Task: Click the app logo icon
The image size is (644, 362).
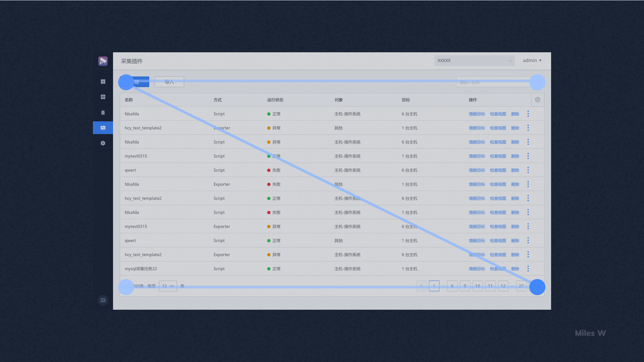Action: (103, 61)
